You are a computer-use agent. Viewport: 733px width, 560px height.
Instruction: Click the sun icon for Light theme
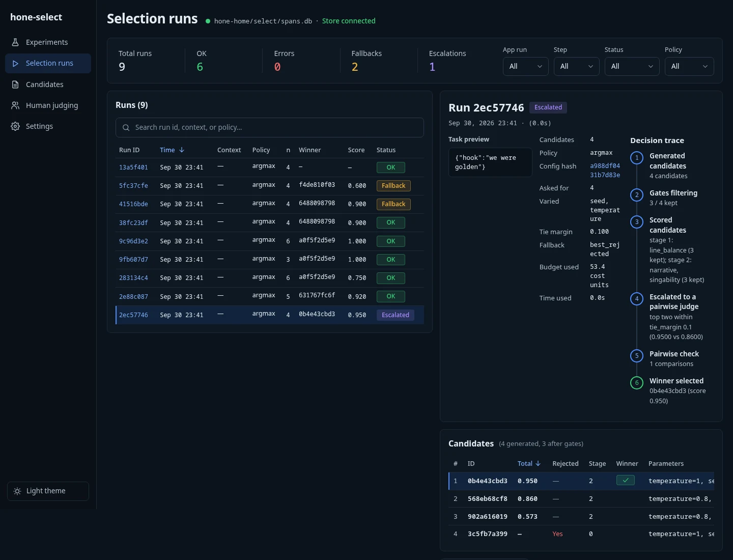coord(17,491)
